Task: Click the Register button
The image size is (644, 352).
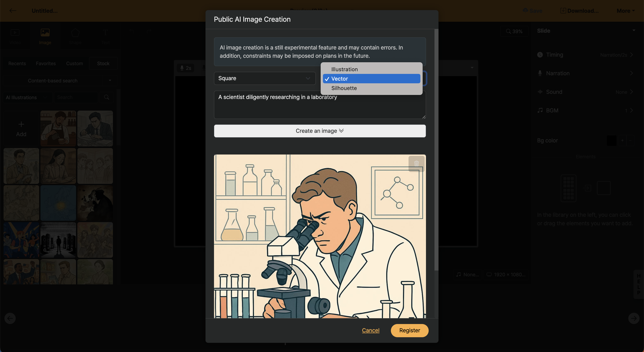Action: (409, 331)
